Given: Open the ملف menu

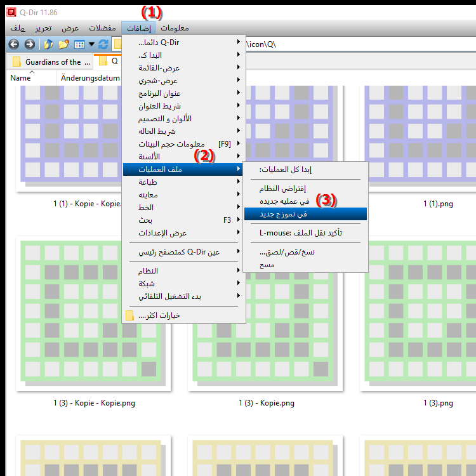Looking at the screenshot, I should 18,28.
